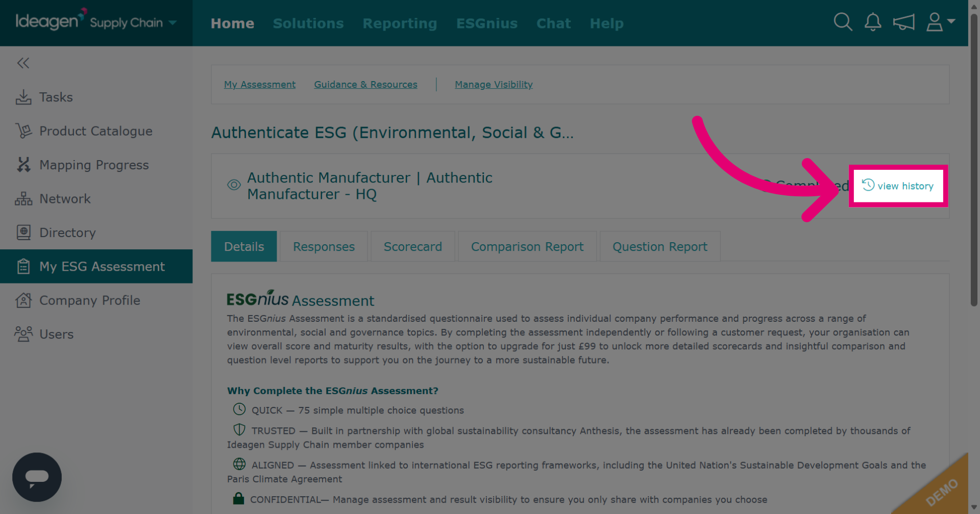Switch to the Responses tab
Viewport: 980px width, 514px height.
tap(324, 246)
